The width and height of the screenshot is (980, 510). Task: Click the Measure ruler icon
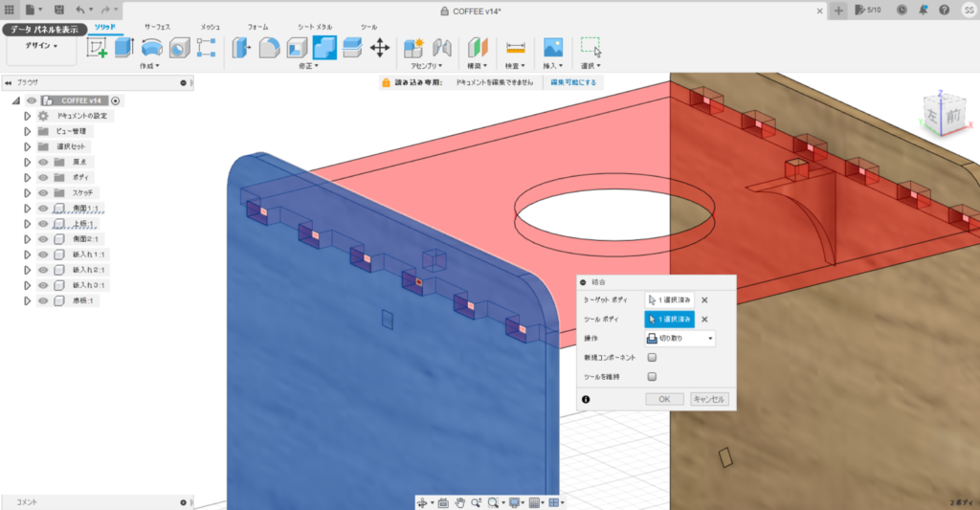[516, 47]
